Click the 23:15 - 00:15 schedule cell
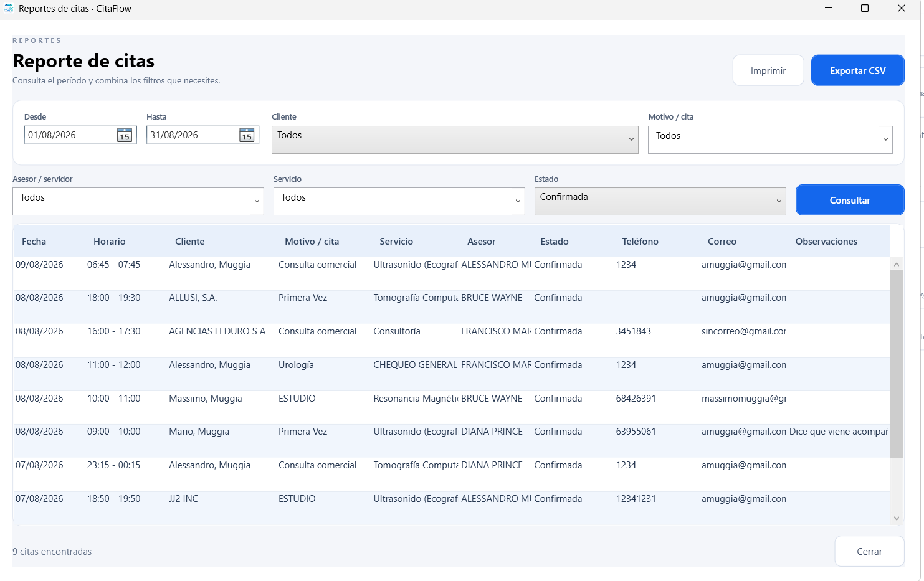 click(114, 465)
